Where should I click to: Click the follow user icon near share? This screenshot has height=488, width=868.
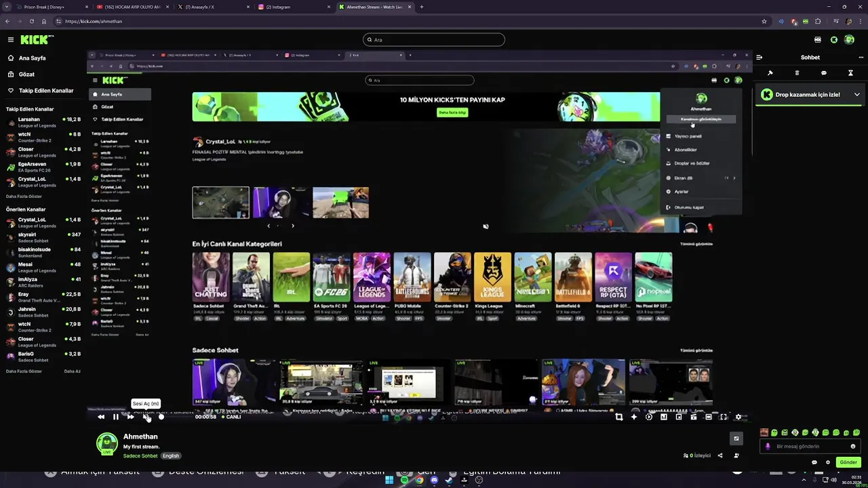pos(736,455)
